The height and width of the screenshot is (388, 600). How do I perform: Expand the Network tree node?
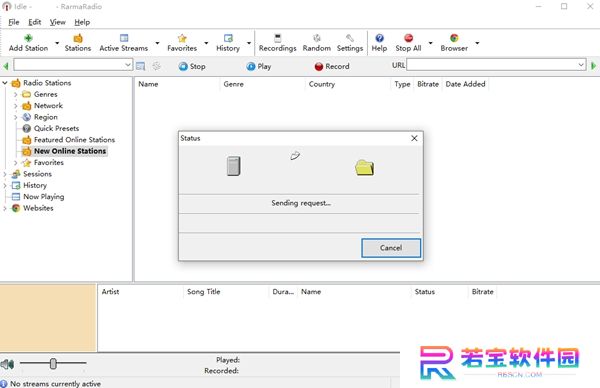tap(16, 106)
